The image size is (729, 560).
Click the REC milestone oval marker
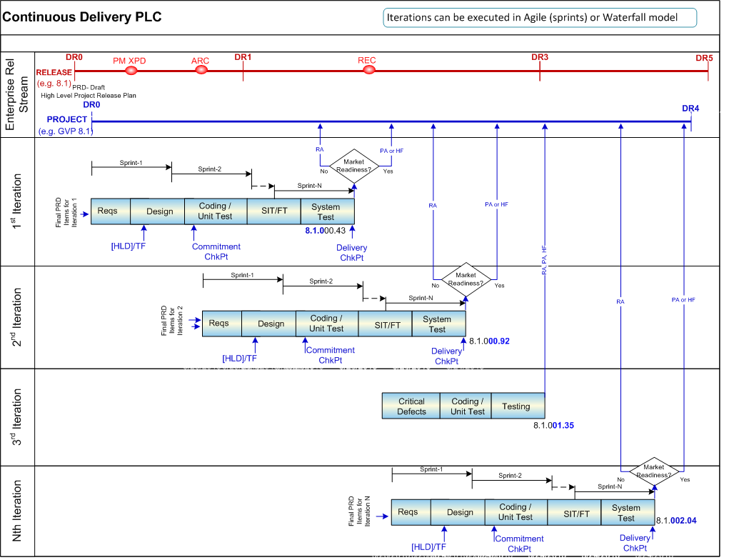click(368, 71)
